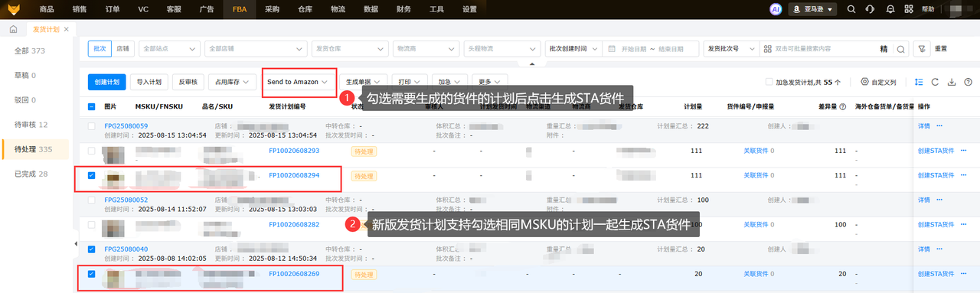Click the 重置 reset button
980x293 pixels.
[x=941, y=48]
